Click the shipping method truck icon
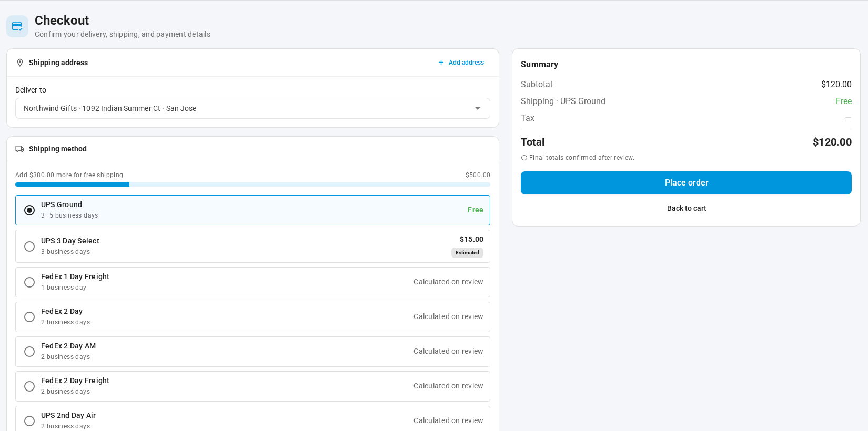 point(20,149)
